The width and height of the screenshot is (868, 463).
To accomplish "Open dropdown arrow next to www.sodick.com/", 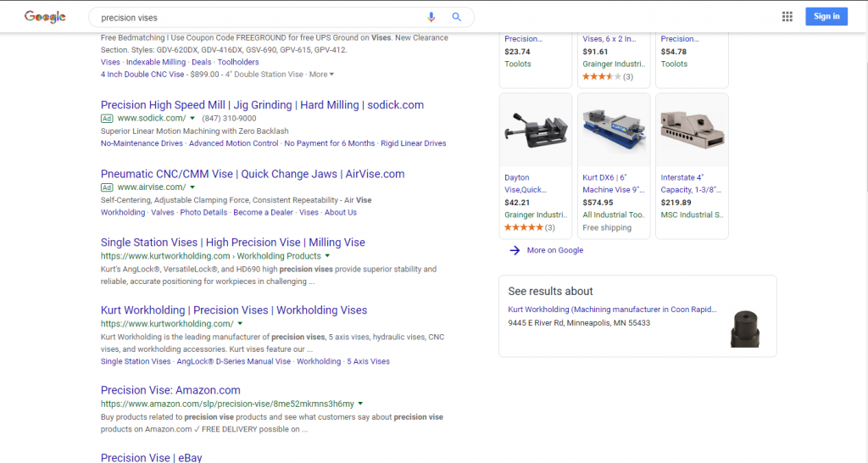I will pyautogui.click(x=192, y=118).
